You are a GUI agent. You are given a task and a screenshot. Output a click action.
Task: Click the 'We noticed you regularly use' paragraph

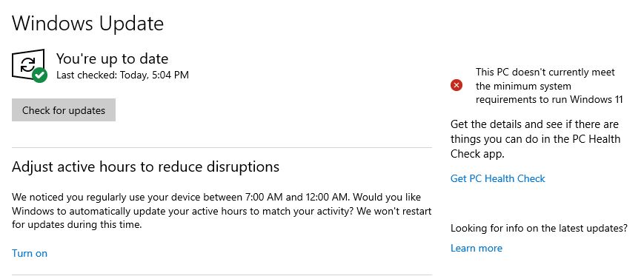pyautogui.click(x=222, y=211)
